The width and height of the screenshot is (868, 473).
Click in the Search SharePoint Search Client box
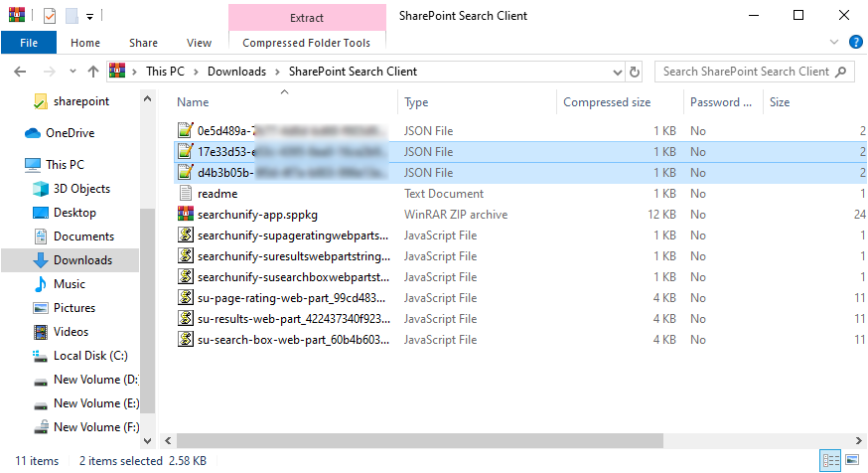click(745, 72)
